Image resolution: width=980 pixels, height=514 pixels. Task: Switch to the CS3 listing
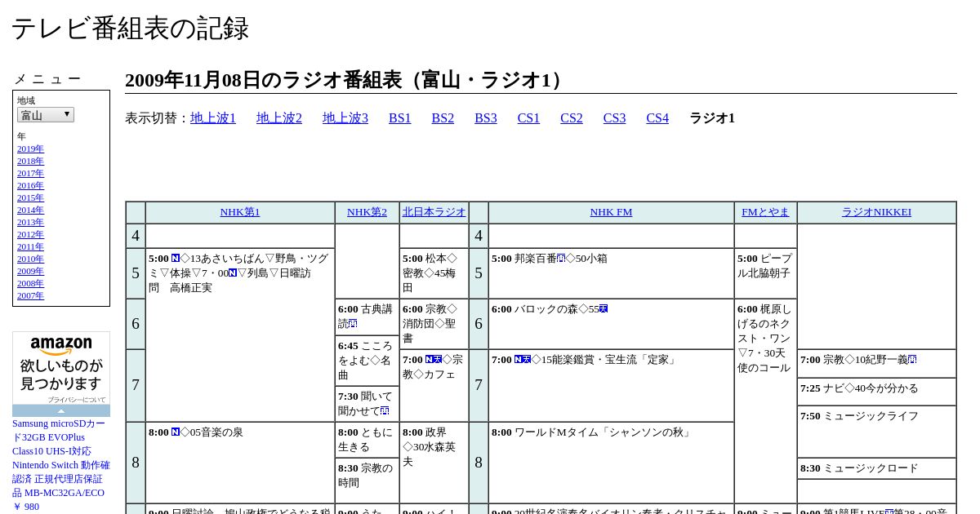614,118
